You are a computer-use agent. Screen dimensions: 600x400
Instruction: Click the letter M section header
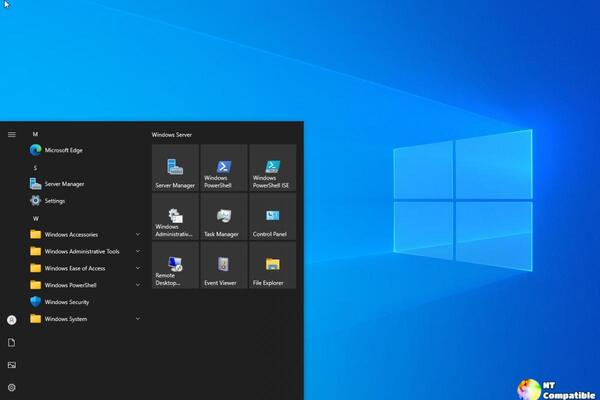tap(35, 134)
